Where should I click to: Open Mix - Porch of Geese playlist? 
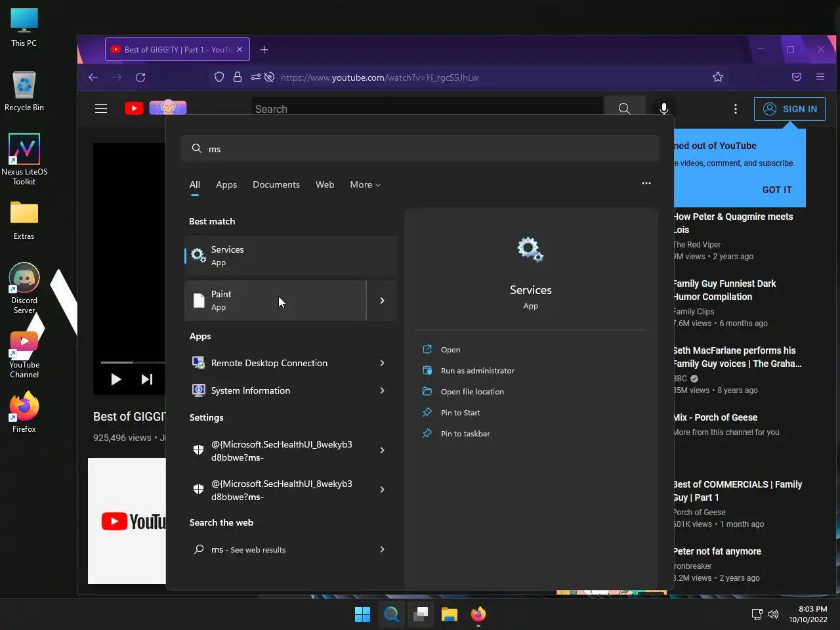click(715, 417)
